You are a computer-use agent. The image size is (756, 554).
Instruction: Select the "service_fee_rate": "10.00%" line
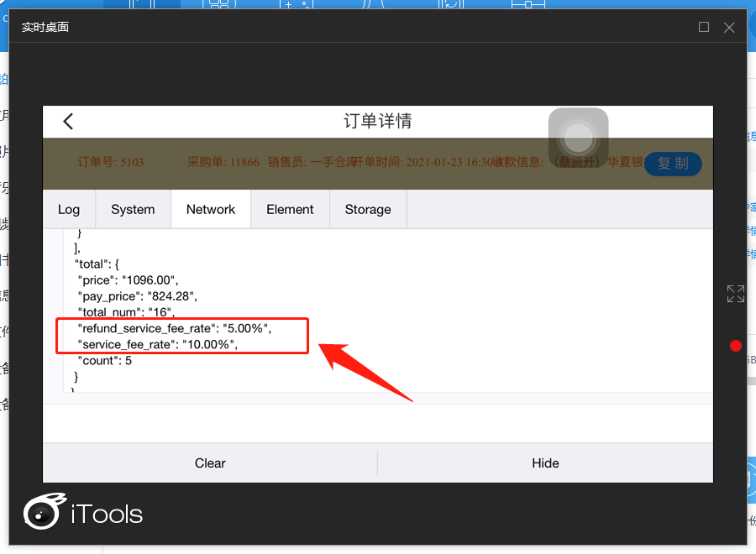(158, 344)
